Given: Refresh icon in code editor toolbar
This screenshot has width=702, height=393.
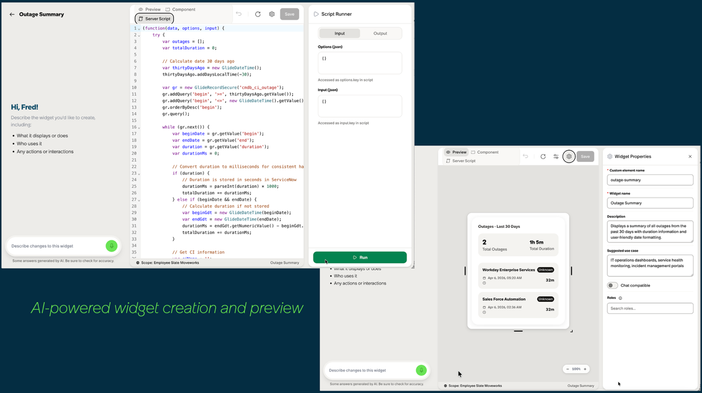Looking at the screenshot, I should point(258,14).
